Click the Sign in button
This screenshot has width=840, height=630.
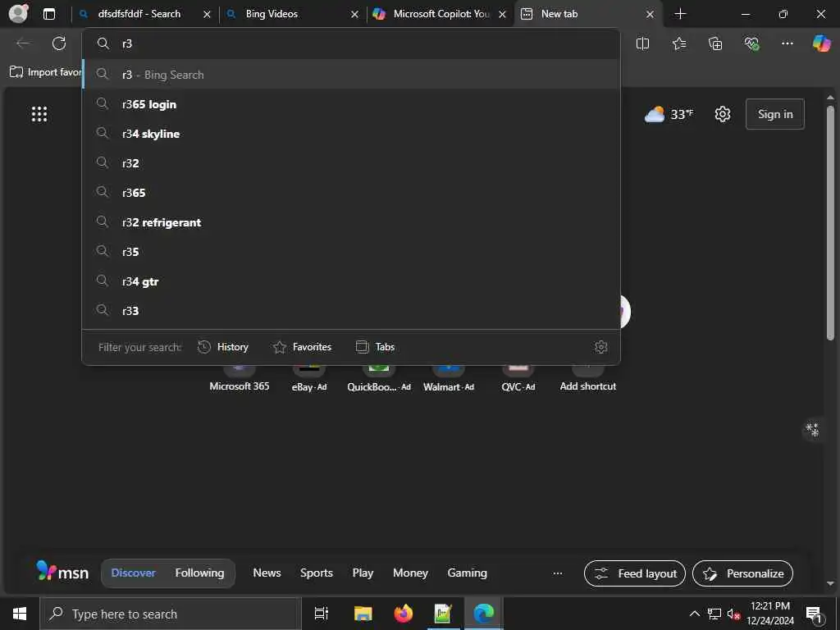coord(774,114)
